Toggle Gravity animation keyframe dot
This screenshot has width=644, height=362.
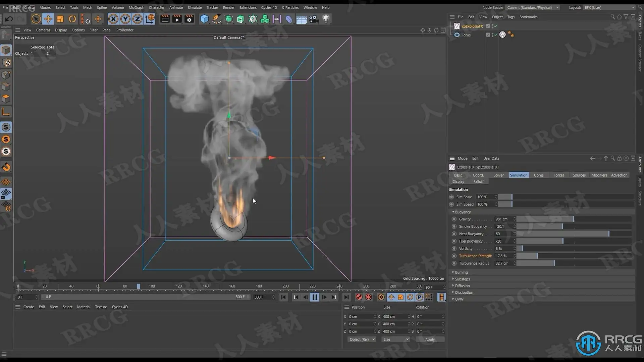(x=454, y=219)
